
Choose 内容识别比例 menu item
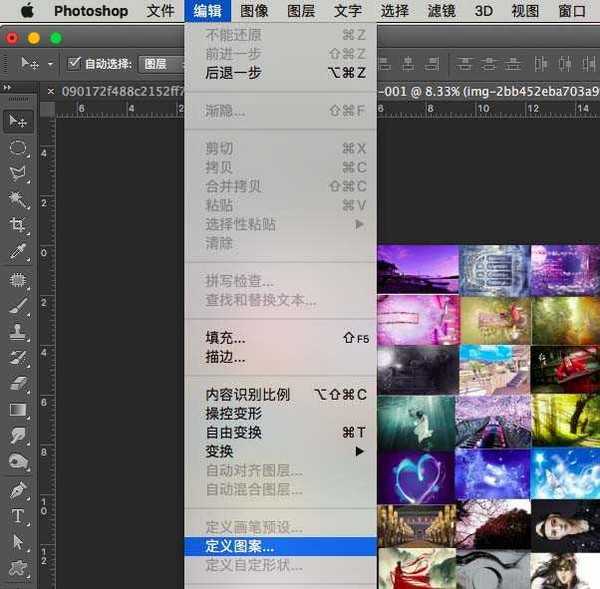(280, 395)
